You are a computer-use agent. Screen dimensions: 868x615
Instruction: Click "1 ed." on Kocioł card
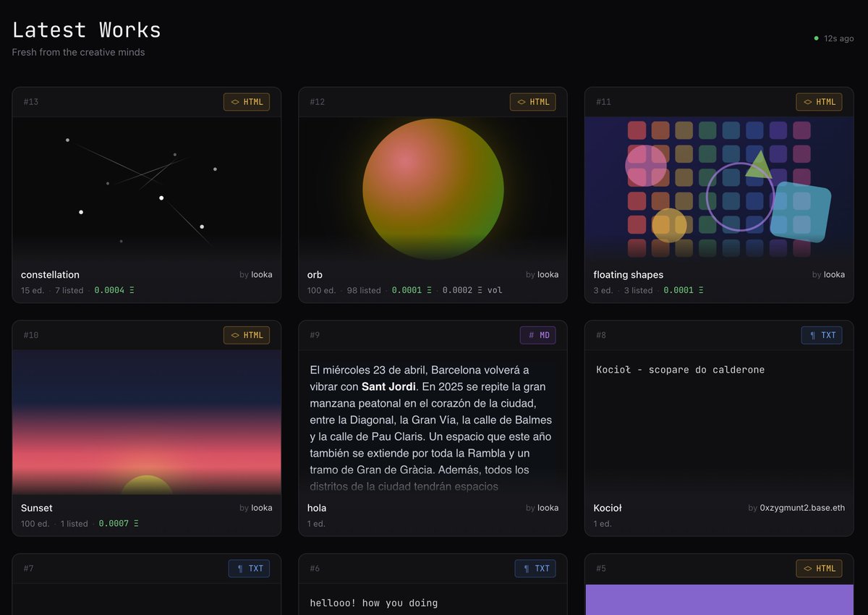pyautogui.click(x=603, y=523)
